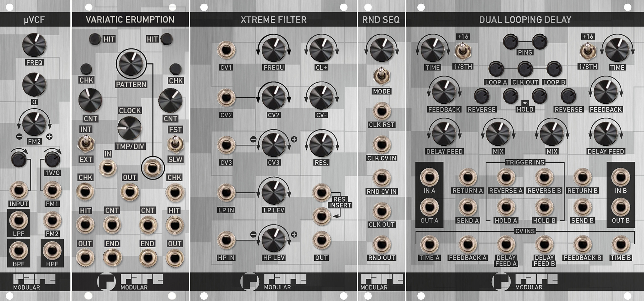
Task: Click the left FEEDBACK knob
Action: coord(444,92)
